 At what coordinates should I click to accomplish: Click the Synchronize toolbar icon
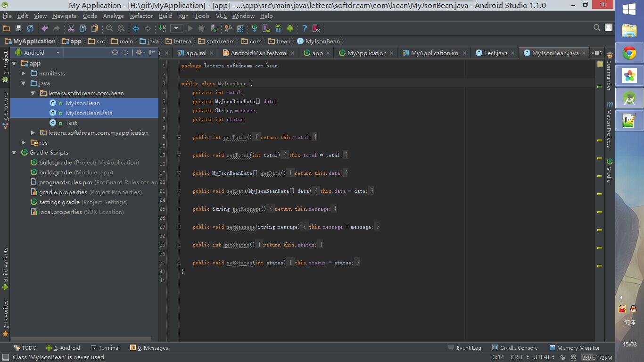coord(30,28)
